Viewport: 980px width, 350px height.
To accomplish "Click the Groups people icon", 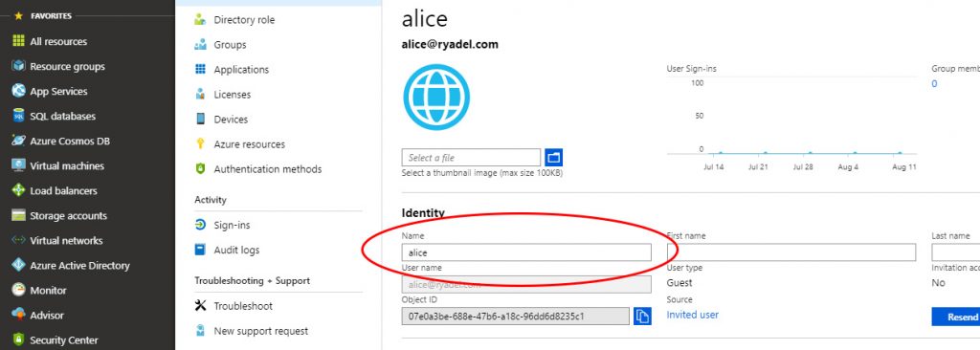I will 200,44.
